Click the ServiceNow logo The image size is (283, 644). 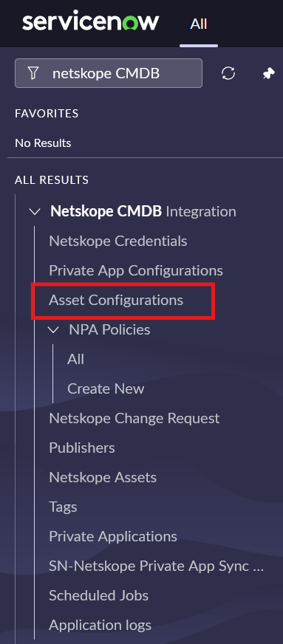click(x=90, y=22)
